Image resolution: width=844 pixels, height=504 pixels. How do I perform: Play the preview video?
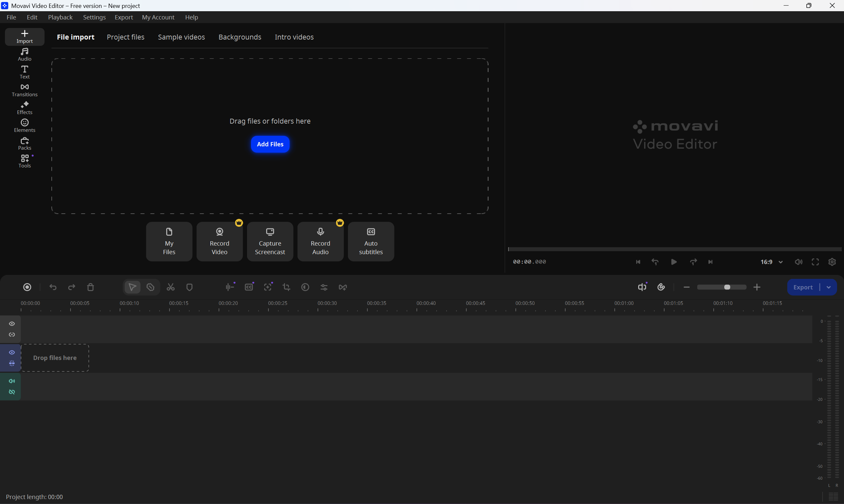pyautogui.click(x=674, y=262)
